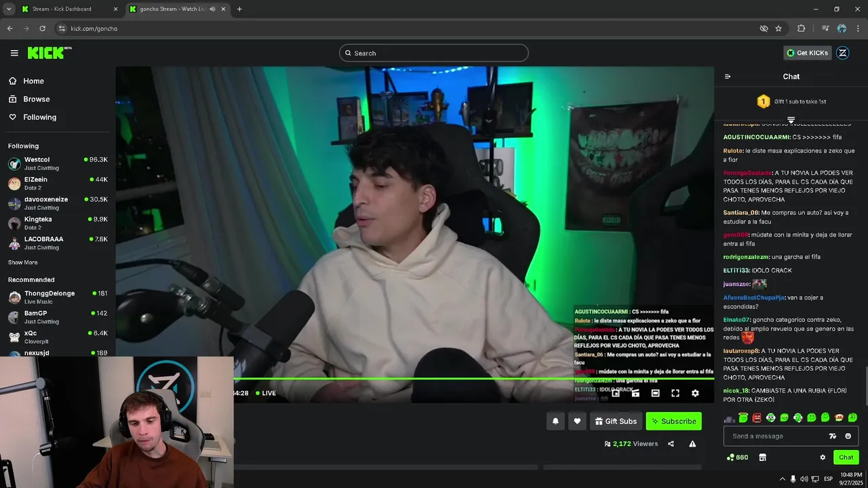Open the hamburger sidebar menu

14,53
